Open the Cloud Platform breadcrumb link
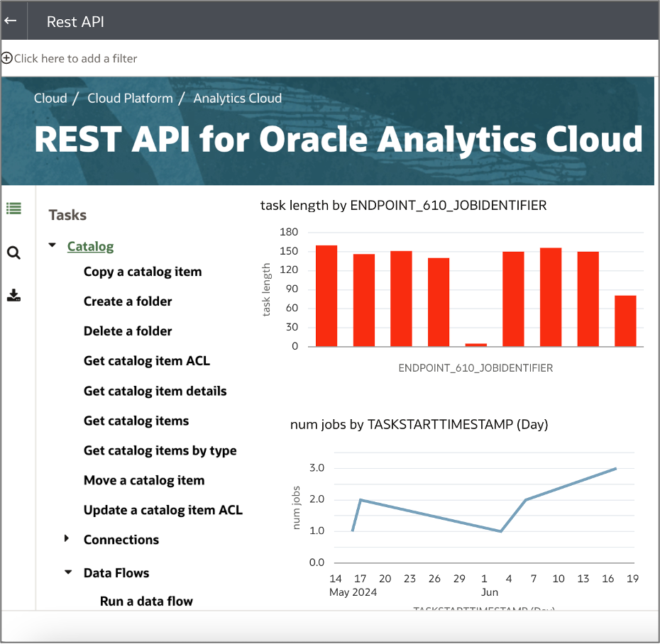Viewport: 660px width, 644px height. tap(130, 98)
